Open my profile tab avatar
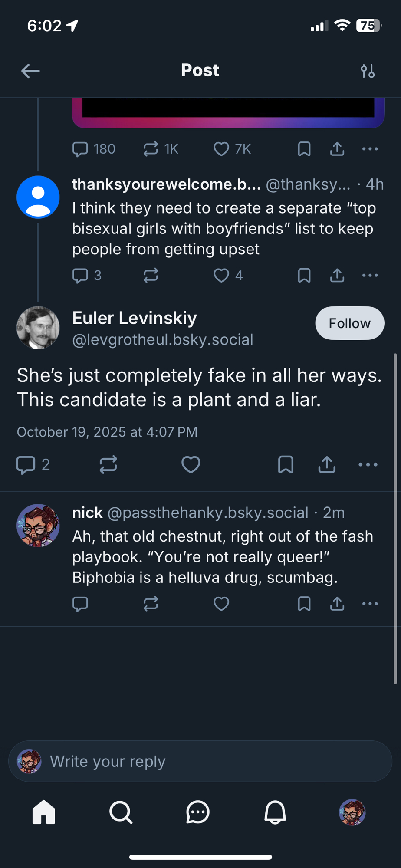The height and width of the screenshot is (868, 401). (352, 812)
